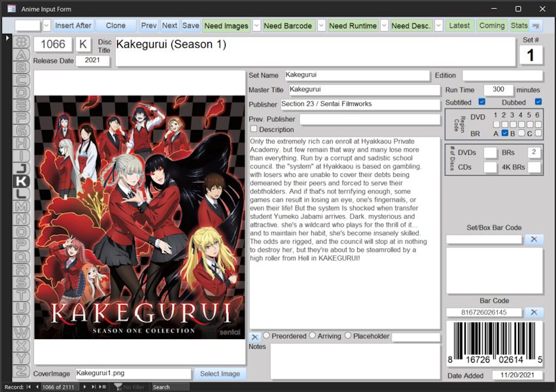
Task: Click the delete record icon after Stats
Action: click(x=536, y=26)
